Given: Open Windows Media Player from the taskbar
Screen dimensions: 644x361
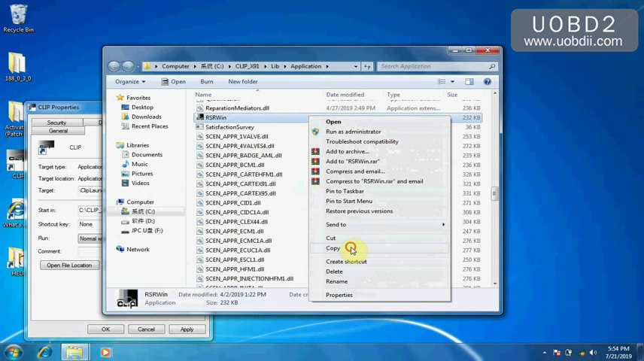Looking at the screenshot, I should [x=105, y=351].
